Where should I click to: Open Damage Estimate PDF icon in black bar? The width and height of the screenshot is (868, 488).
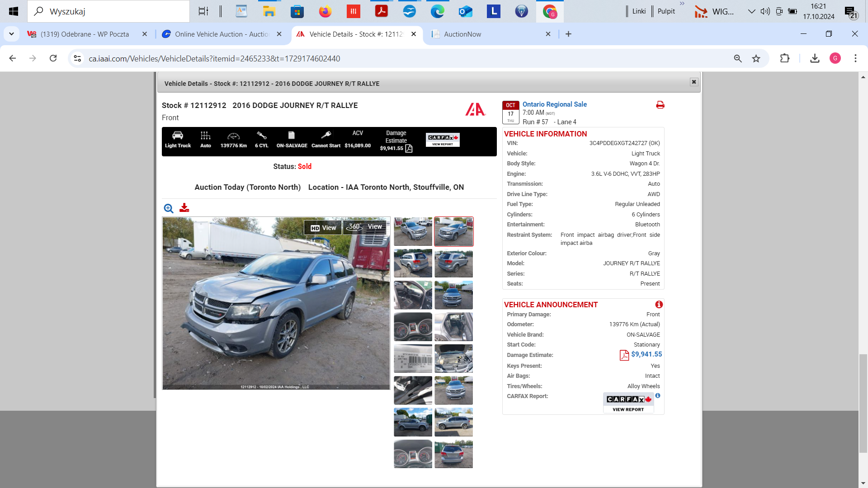pyautogui.click(x=409, y=148)
